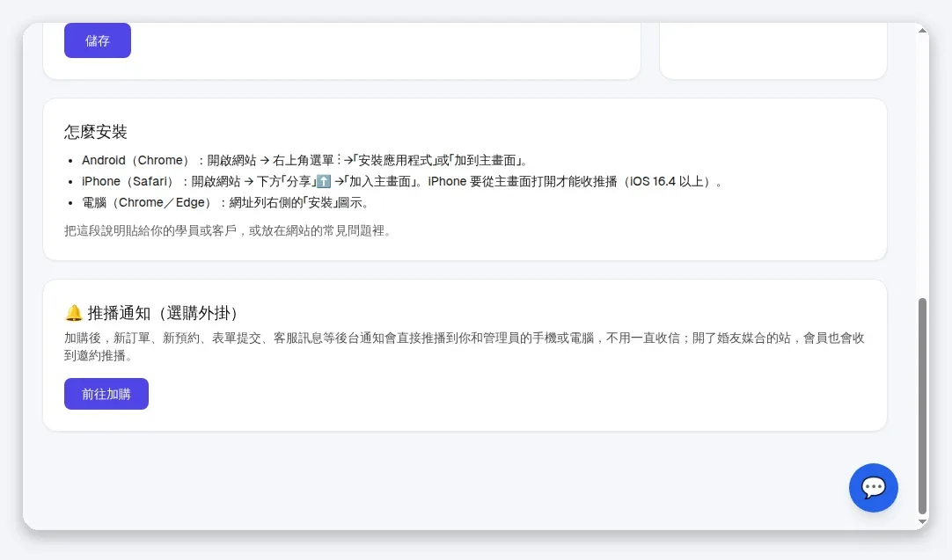Click the 加購後 push notification description paragraph
This screenshot has width=952, height=560.
tap(465, 346)
